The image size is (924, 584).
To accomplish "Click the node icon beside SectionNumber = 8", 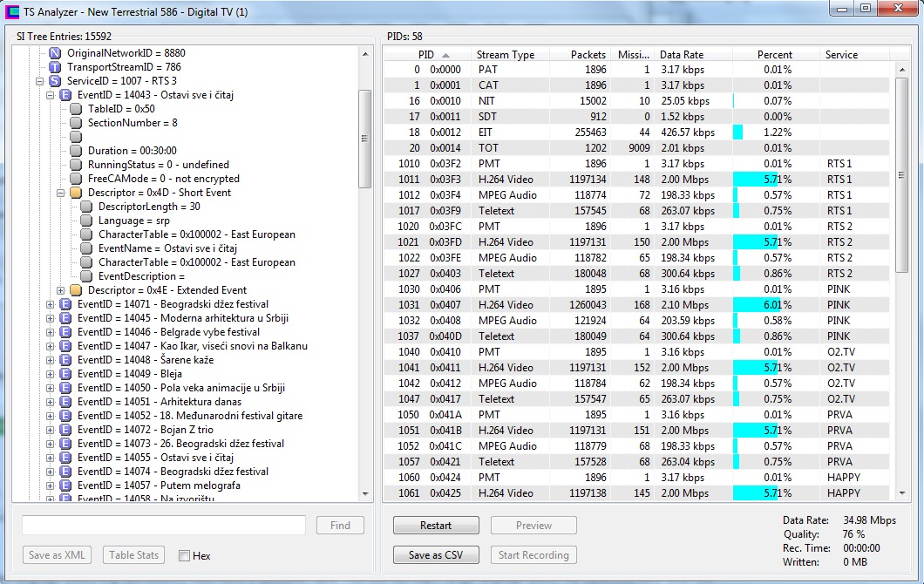I will click(x=76, y=123).
